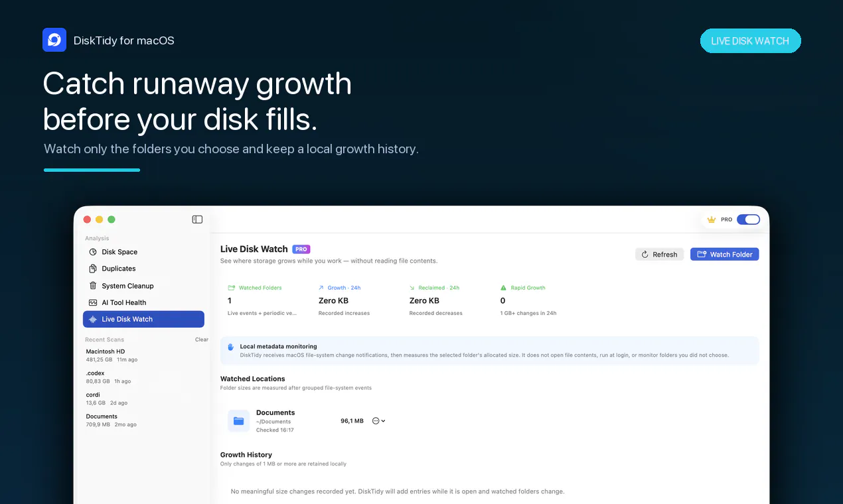The image size is (843, 504).
Task: Click the Checked 16:17 timestamp
Action: [275, 430]
